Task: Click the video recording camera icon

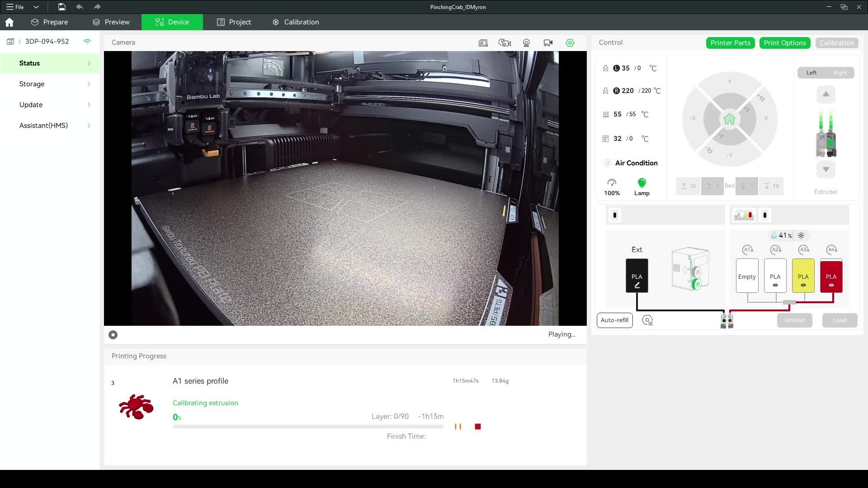Action: click(x=548, y=42)
